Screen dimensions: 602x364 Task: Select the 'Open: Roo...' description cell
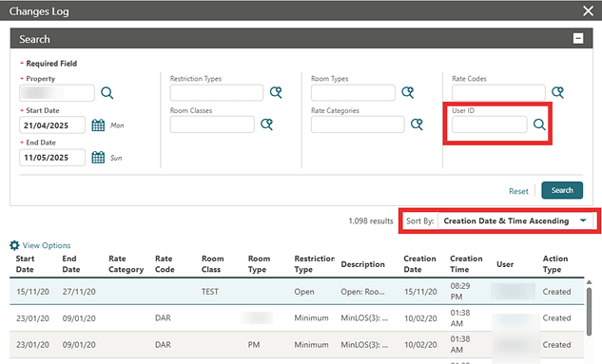tap(362, 292)
